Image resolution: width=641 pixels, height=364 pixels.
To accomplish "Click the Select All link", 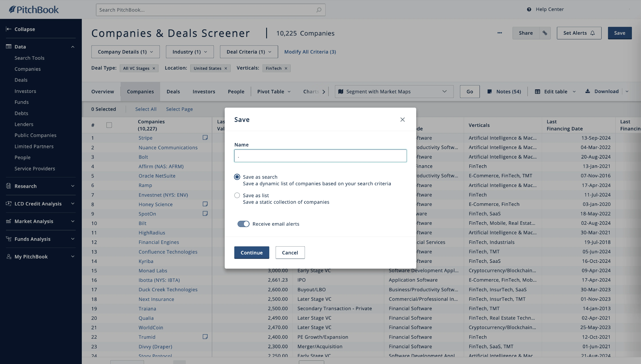I will click(146, 109).
